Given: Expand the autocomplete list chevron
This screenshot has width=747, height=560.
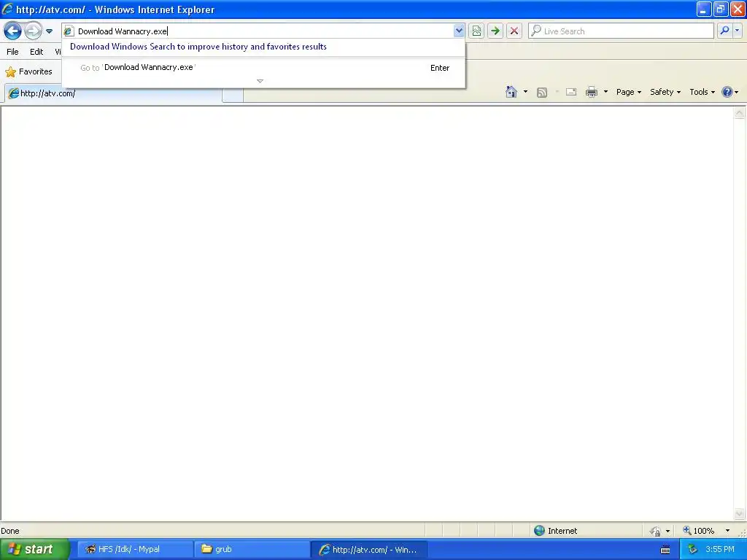Looking at the screenshot, I should tap(260, 81).
